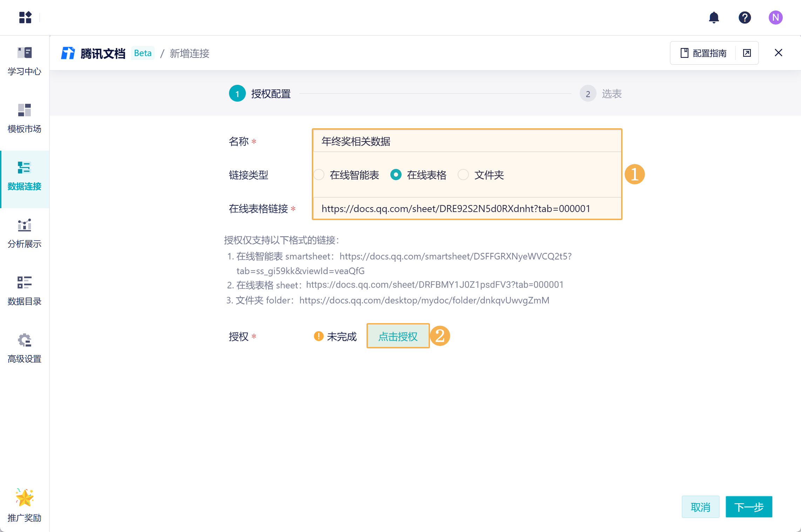Screen dimensions: 801x532
Task: Click the 名称 input field
Action: [x=466, y=141]
